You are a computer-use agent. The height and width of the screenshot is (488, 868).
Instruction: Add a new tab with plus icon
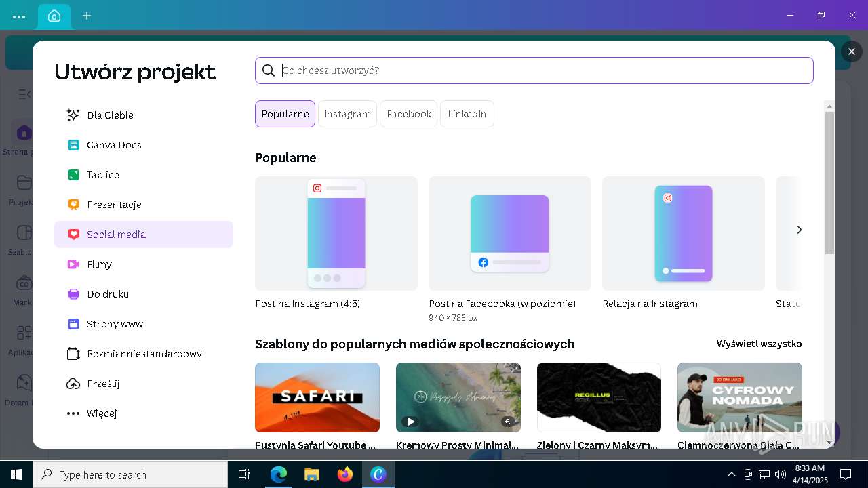[x=87, y=16]
